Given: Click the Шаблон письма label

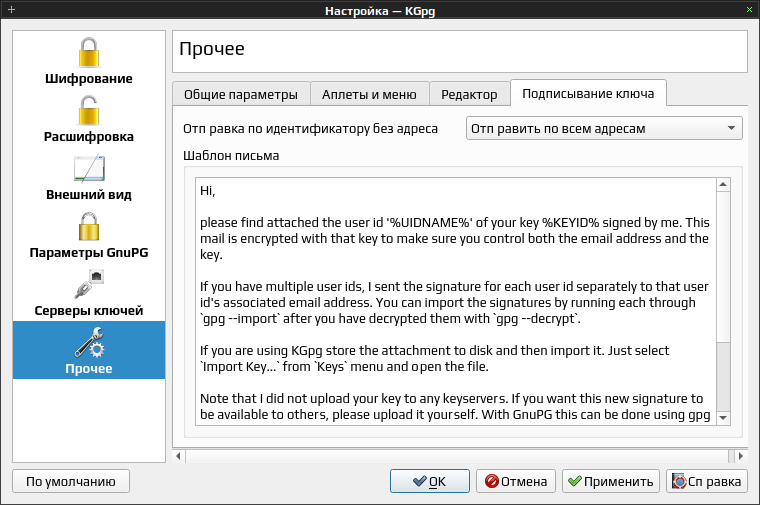Looking at the screenshot, I should [231, 156].
